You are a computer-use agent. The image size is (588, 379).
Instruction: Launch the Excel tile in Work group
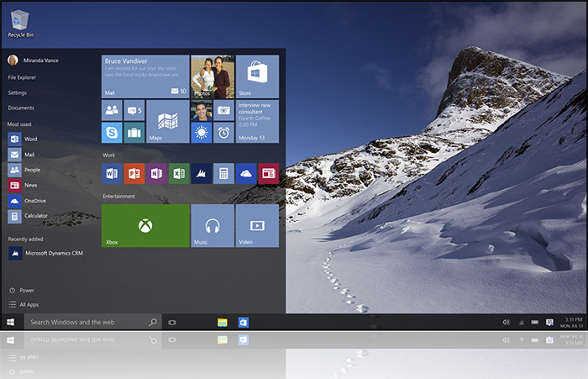coord(178,173)
